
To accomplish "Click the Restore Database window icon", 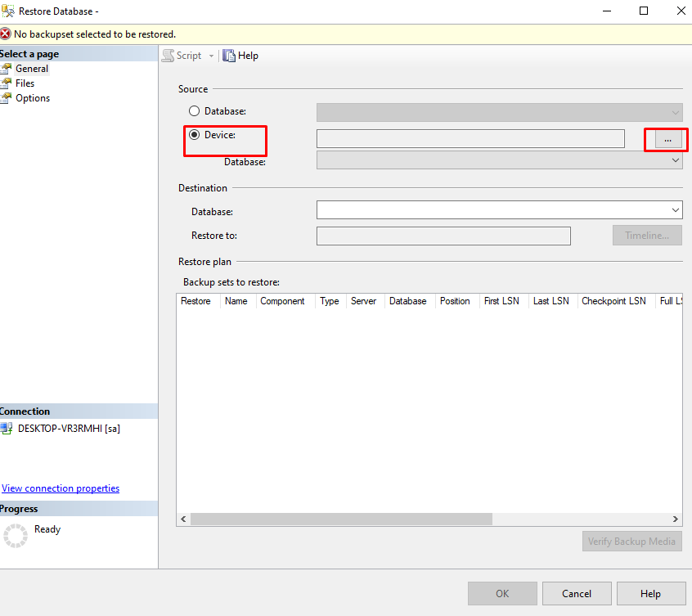I will (x=7, y=11).
